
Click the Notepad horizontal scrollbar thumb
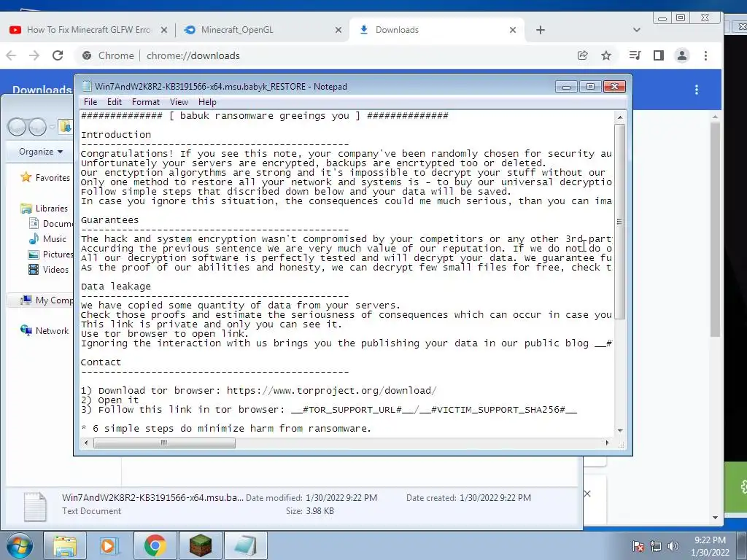pyautogui.click(x=164, y=443)
